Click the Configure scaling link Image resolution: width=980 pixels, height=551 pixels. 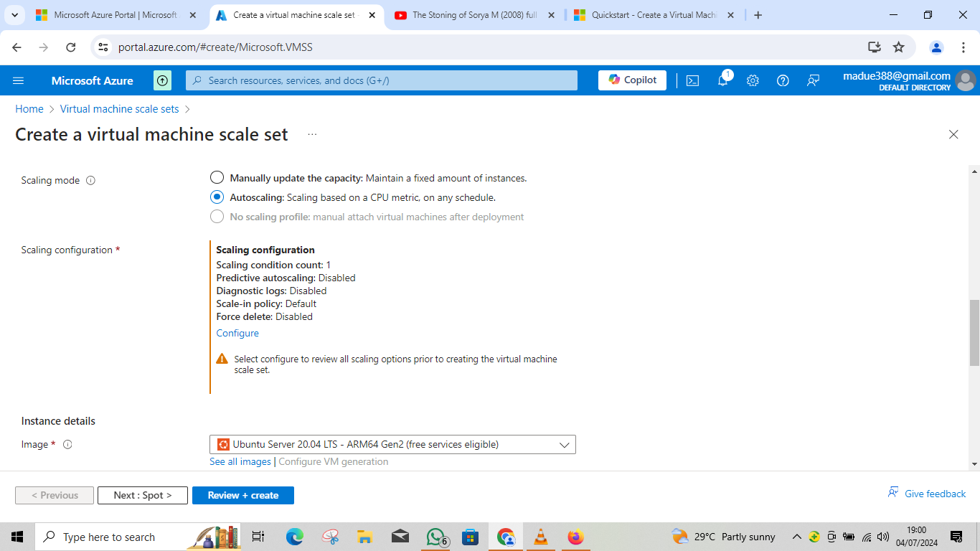237,334
